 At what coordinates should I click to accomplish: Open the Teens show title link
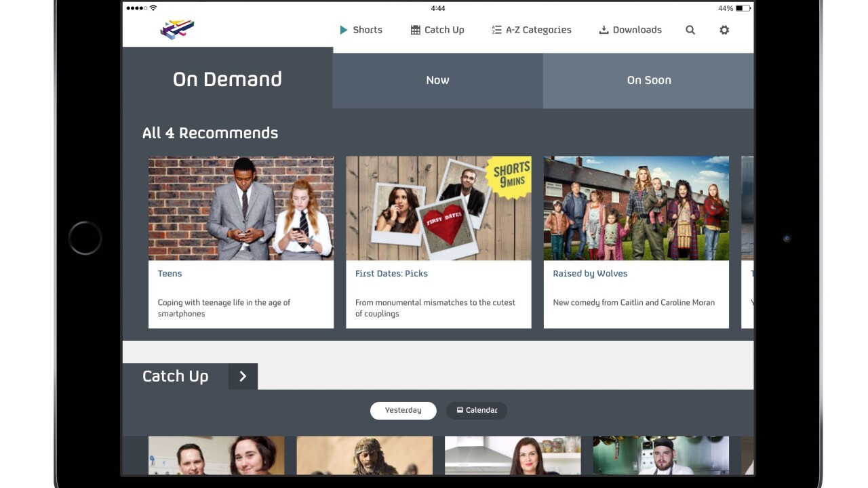pos(170,274)
